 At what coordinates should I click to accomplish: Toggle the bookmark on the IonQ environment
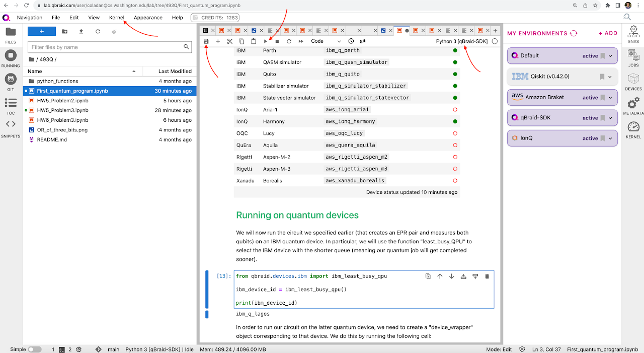(x=603, y=138)
